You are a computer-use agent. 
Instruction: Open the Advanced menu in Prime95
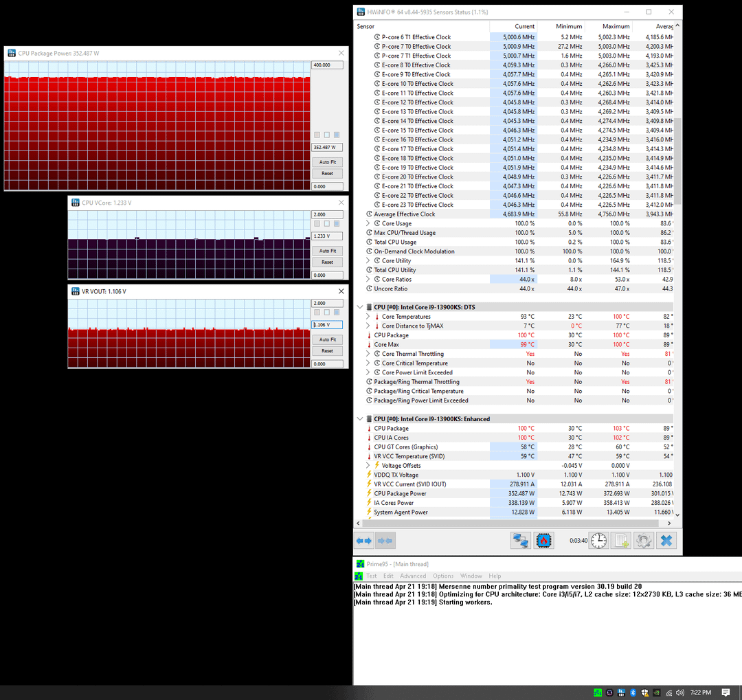(413, 576)
